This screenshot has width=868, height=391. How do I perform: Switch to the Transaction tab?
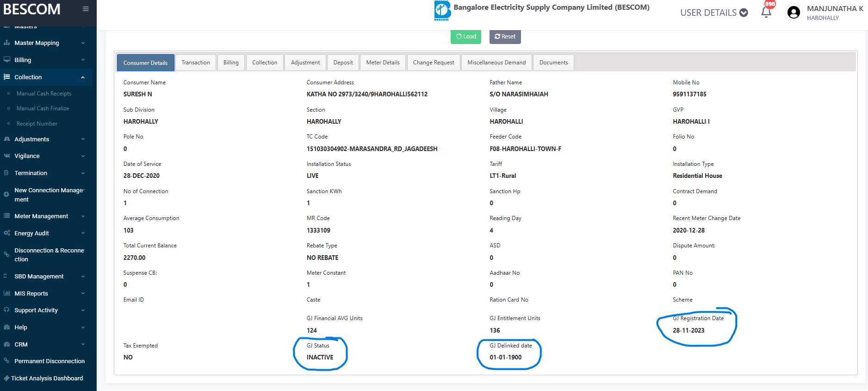click(x=196, y=63)
